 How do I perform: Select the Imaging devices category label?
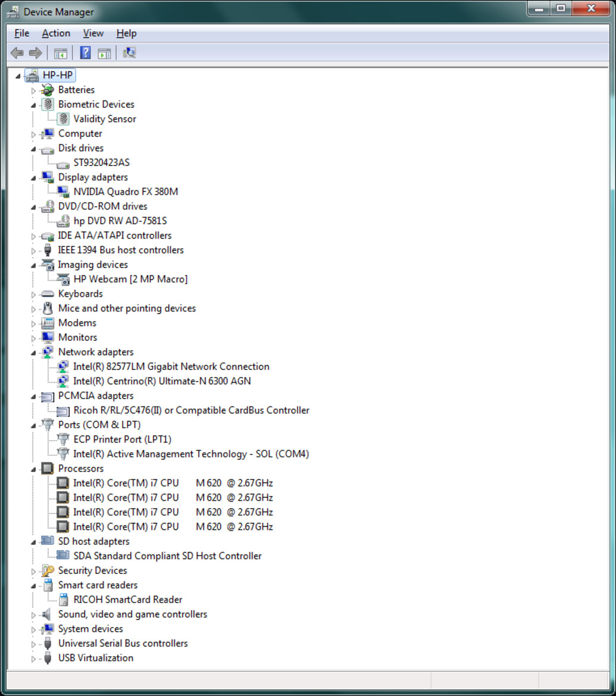pos(93,265)
